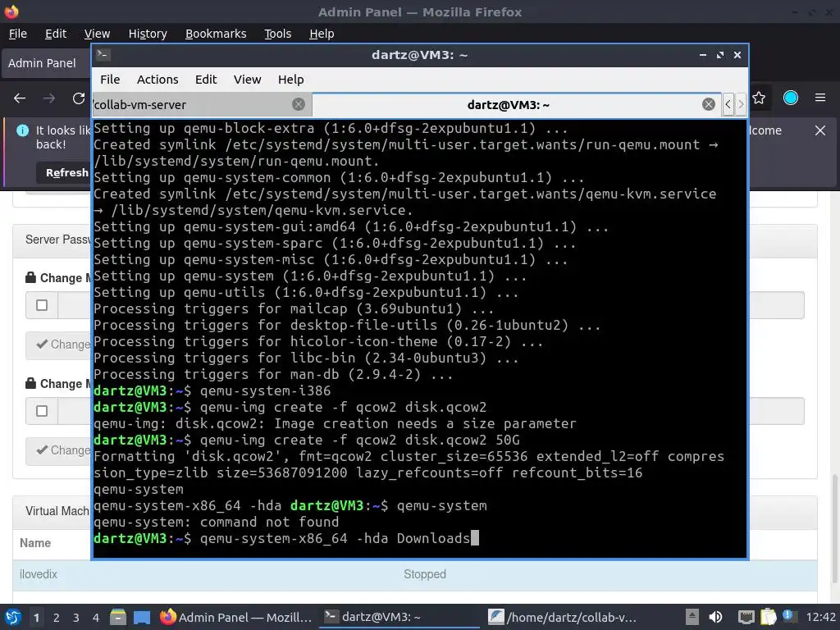
Task: Reload the Admin Panel page
Action: 78,98
